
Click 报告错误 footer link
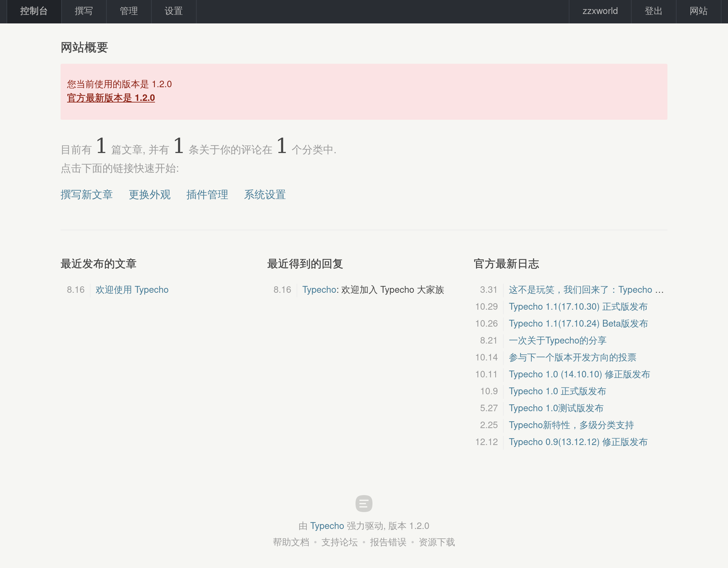point(388,542)
